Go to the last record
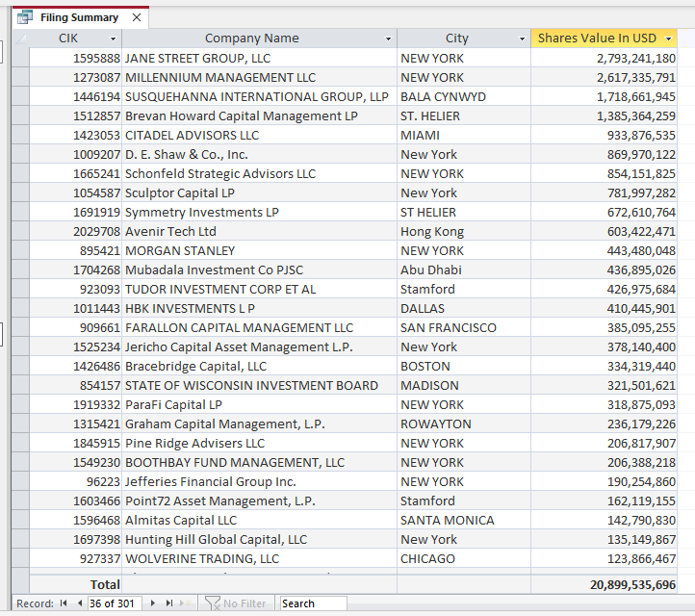This screenshot has width=695, height=616. pos(168,603)
